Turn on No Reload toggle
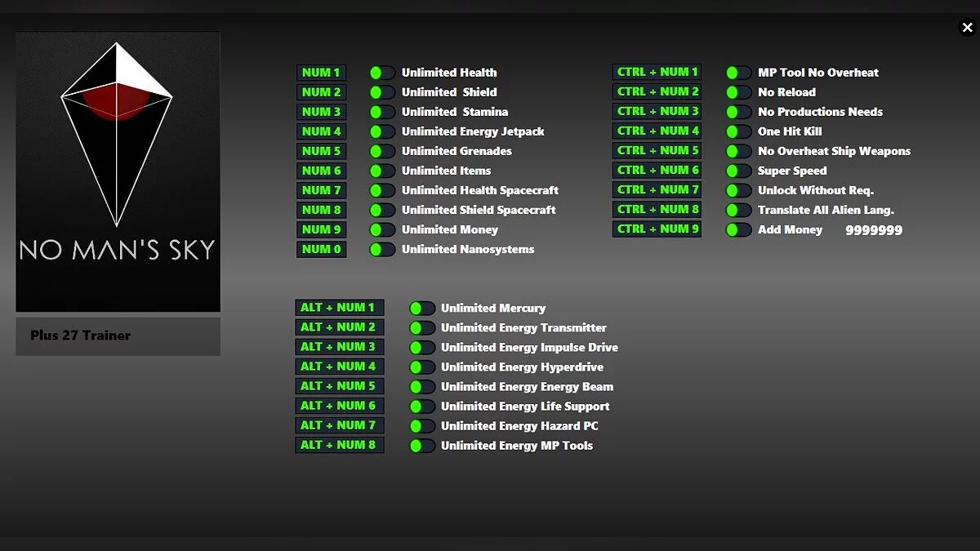Screen dimensions: 980x551 (738, 92)
